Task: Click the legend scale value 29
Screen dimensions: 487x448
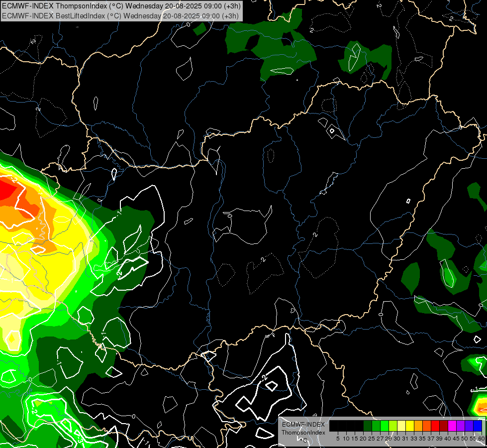Action: click(x=389, y=439)
